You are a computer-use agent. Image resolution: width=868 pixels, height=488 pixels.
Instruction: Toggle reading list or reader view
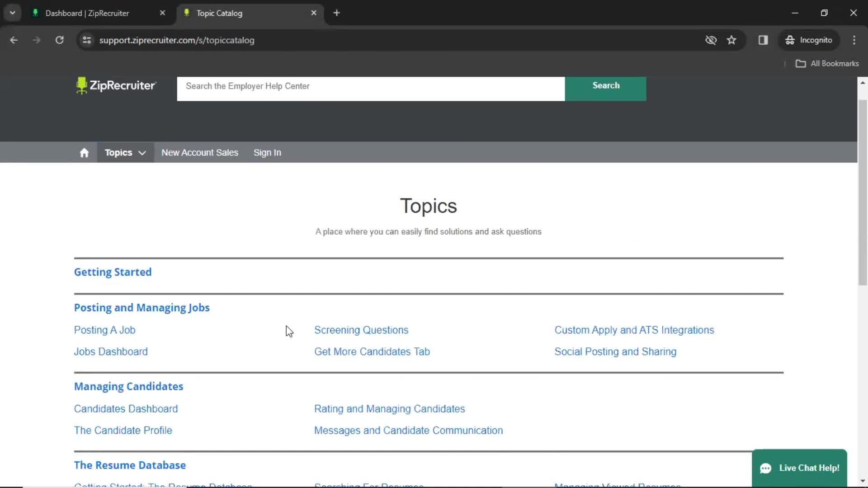[764, 40]
